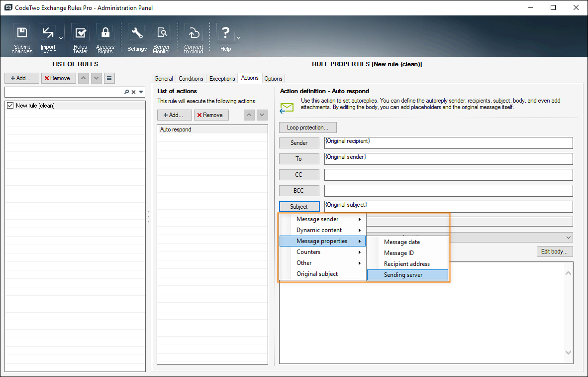The image size is (588, 377).
Task: Clear the rule search field
Action: click(133, 92)
